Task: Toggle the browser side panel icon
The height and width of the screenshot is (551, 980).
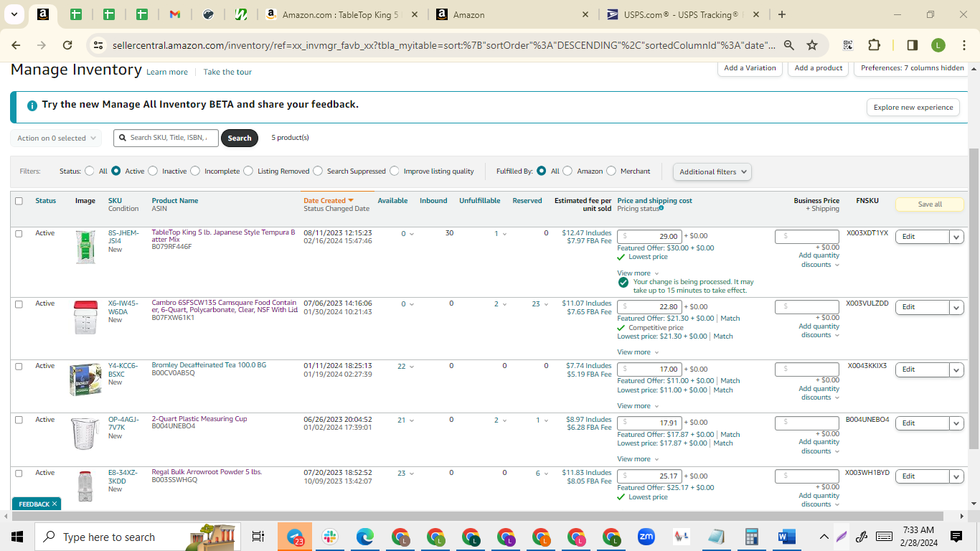Action: [913, 45]
